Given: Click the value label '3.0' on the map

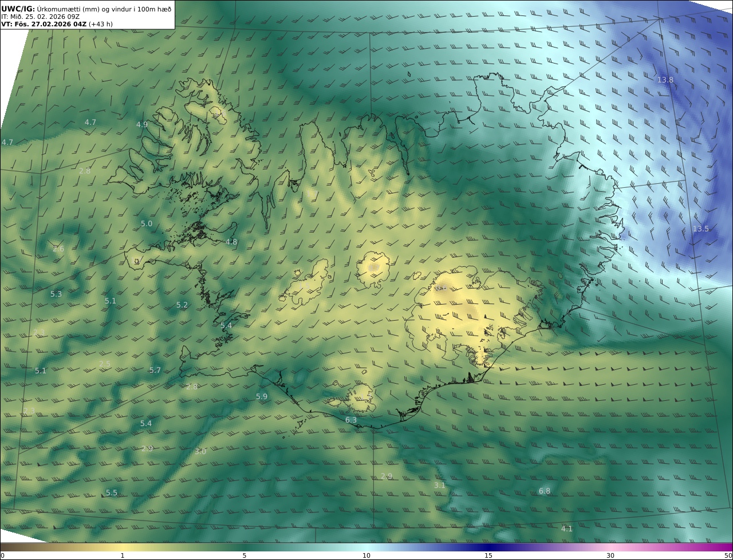Looking at the screenshot, I should (x=200, y=451).
